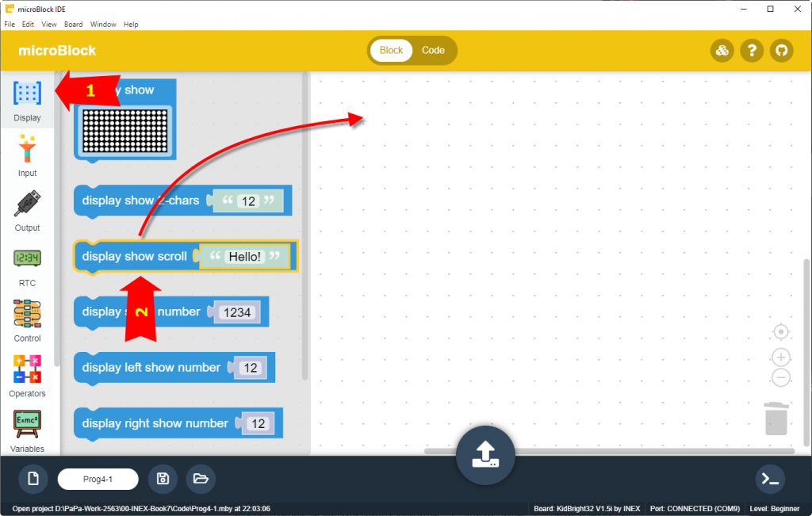Open the Window menu

(x=103, y=25)
